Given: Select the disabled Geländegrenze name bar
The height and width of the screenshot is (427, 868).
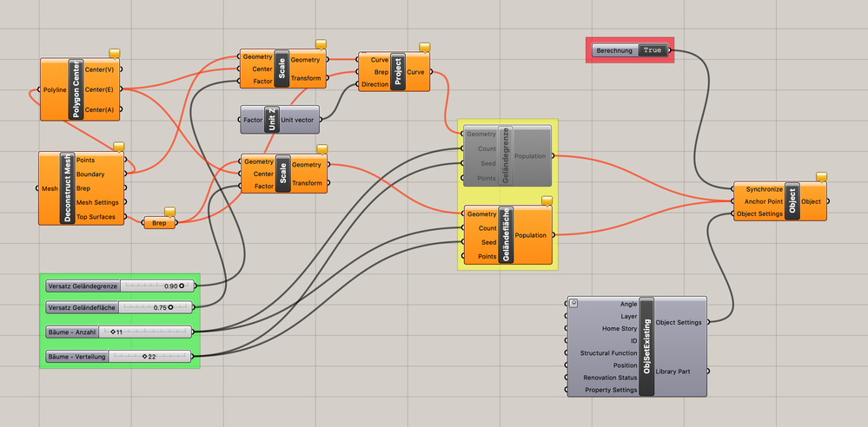Looking at the screenshot, I should [x=506, y=156].
